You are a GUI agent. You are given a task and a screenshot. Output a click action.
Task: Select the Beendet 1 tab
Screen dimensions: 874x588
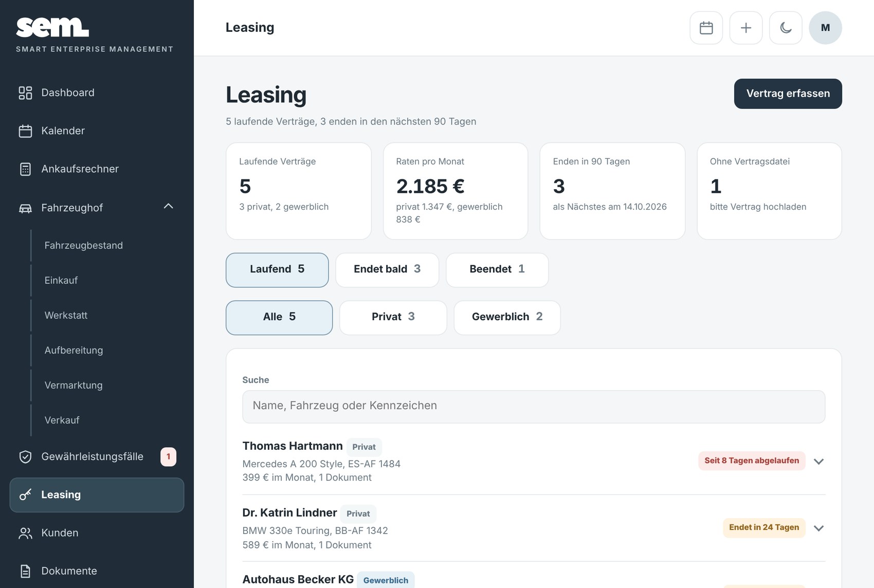pyautogui.click(x=497, y=270)
